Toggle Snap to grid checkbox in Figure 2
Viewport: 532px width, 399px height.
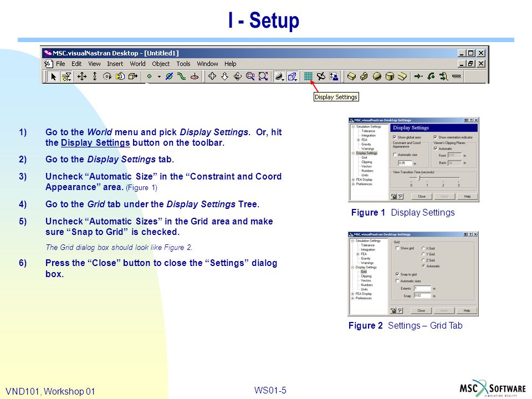click(x=397, y=274)
